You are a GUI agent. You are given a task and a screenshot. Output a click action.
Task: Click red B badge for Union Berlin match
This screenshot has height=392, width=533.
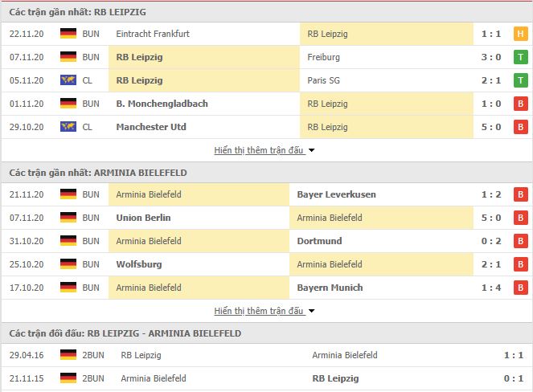tap(520, 218)
